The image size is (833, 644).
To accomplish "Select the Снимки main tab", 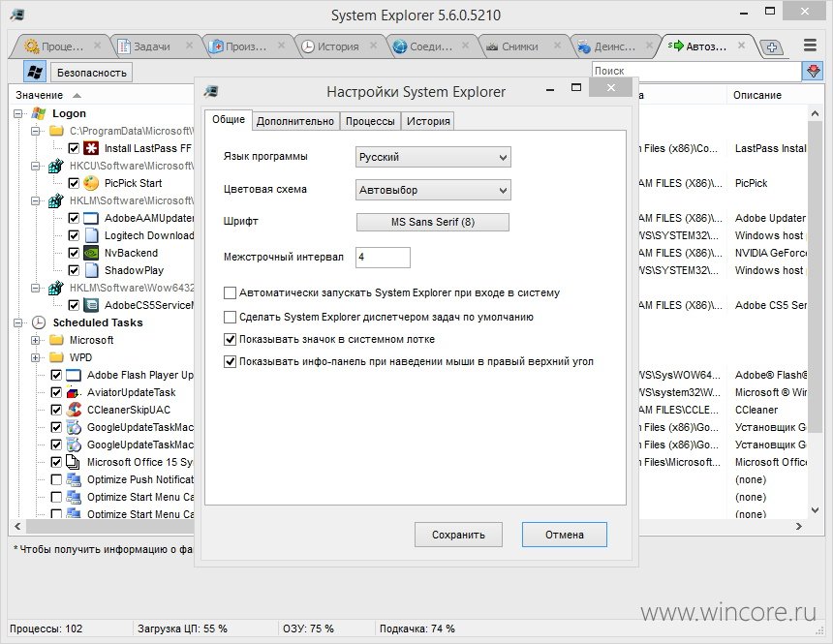I will coord(520,46).
